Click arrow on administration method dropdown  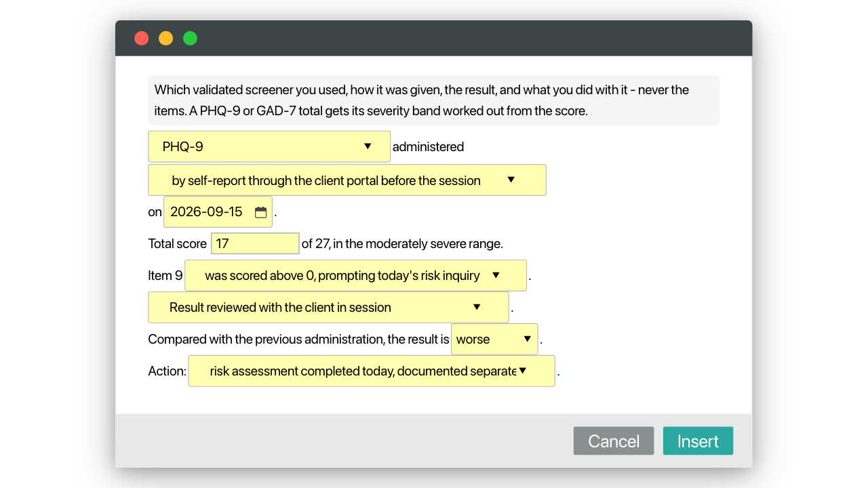(511, 180)
